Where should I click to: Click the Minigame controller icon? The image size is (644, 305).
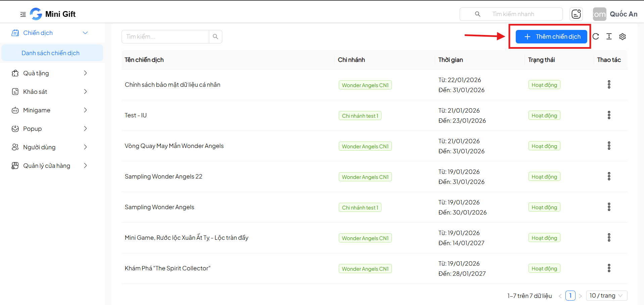click(15, 110)
